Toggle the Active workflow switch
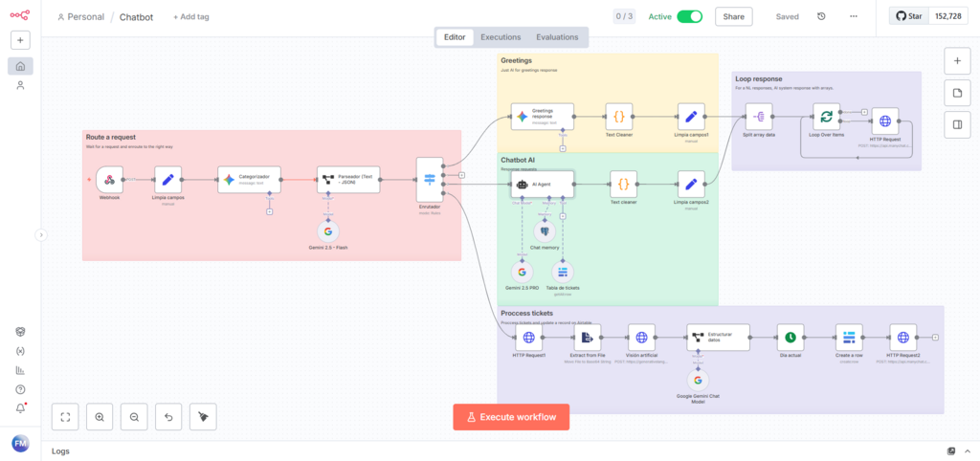 point(689,16)
